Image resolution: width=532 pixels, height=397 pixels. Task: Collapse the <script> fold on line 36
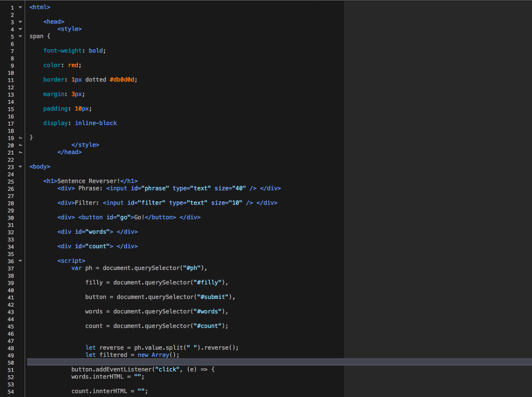tap(20, 261)
